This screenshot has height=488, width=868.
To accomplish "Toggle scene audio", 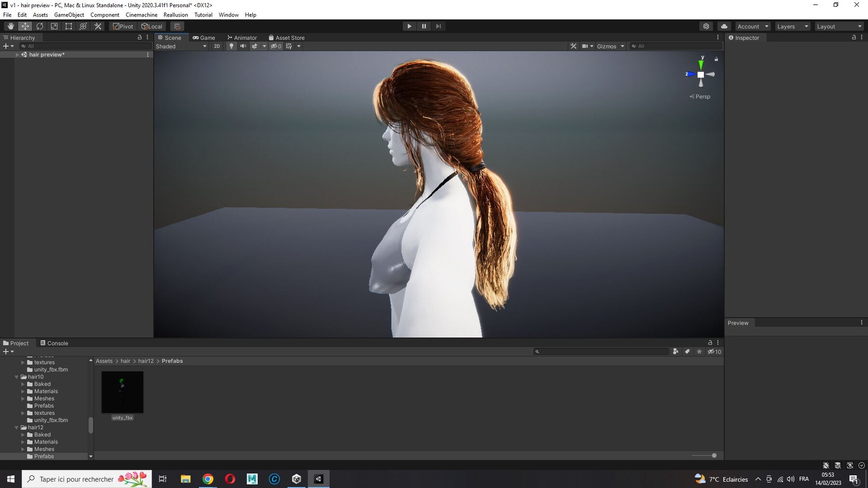I will 243,46.
